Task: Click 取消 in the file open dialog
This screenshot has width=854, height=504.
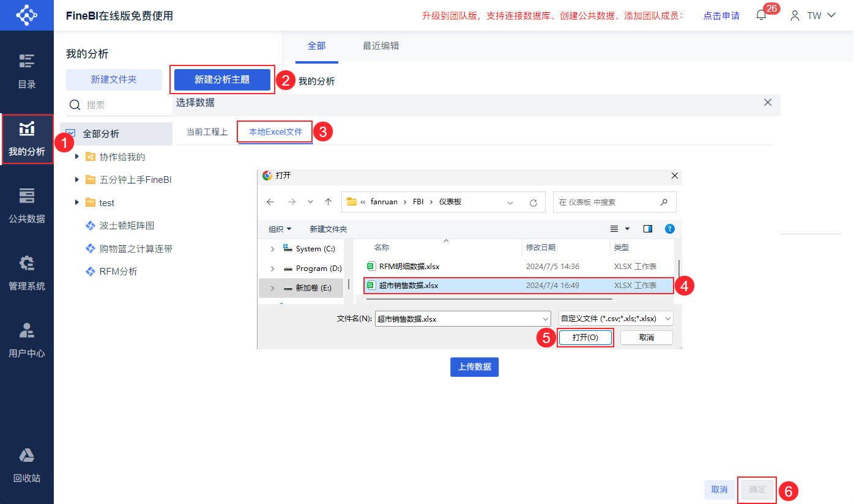Action: pyautogui.click(x=647, y=338)
